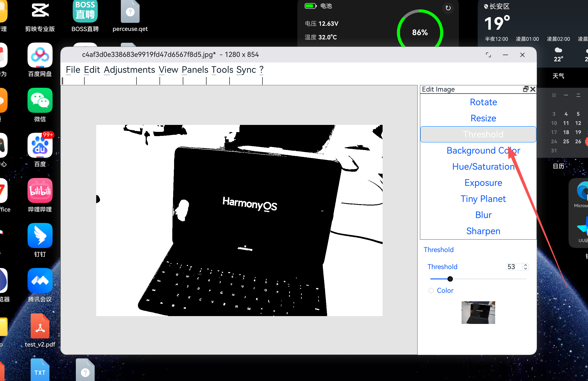
Task: Decrease Threshold with the down arrow
Action: pyautogui.click(x=526, y=268)
